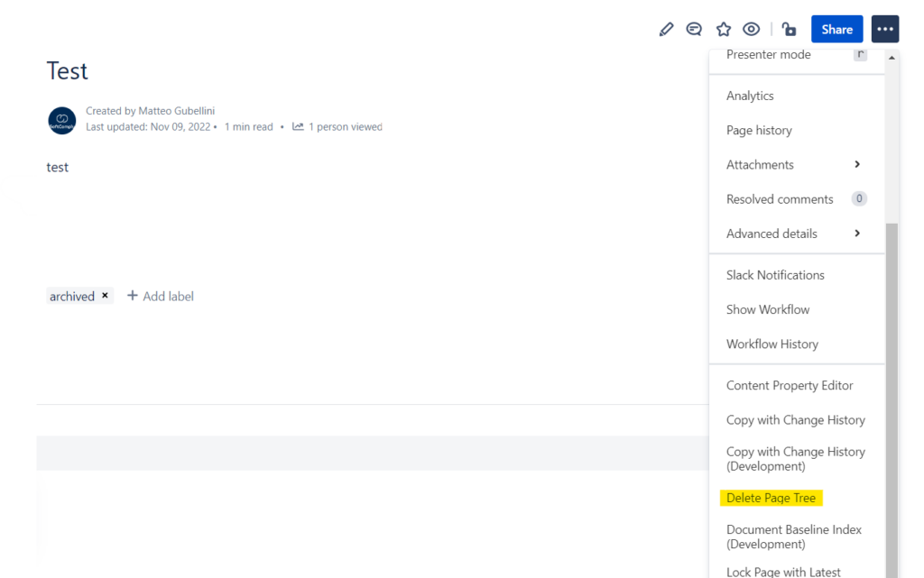This screenshot has width=924, height=578.
Task: Click the menu scrollbar up arrow
Action: (x=892, y=58)
